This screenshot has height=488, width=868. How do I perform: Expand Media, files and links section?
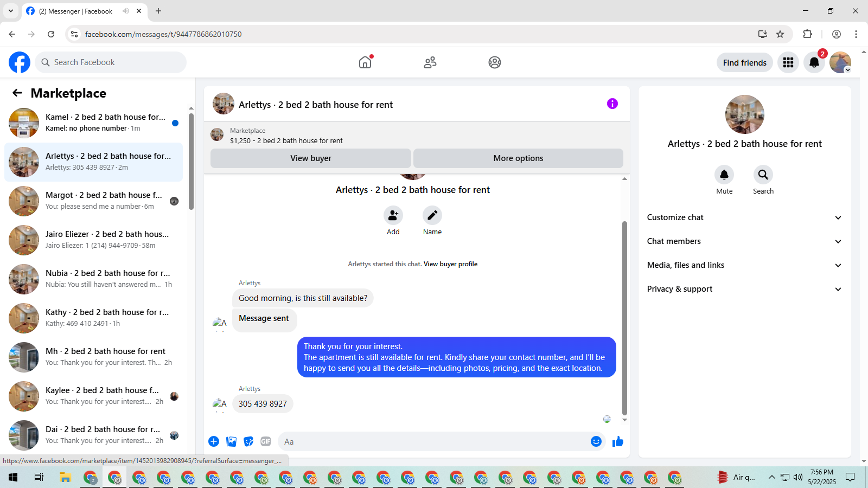745,265
